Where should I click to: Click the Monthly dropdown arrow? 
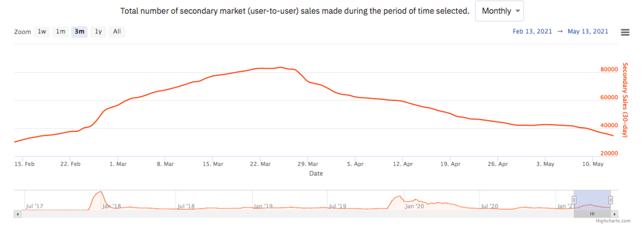coord(517,11)
